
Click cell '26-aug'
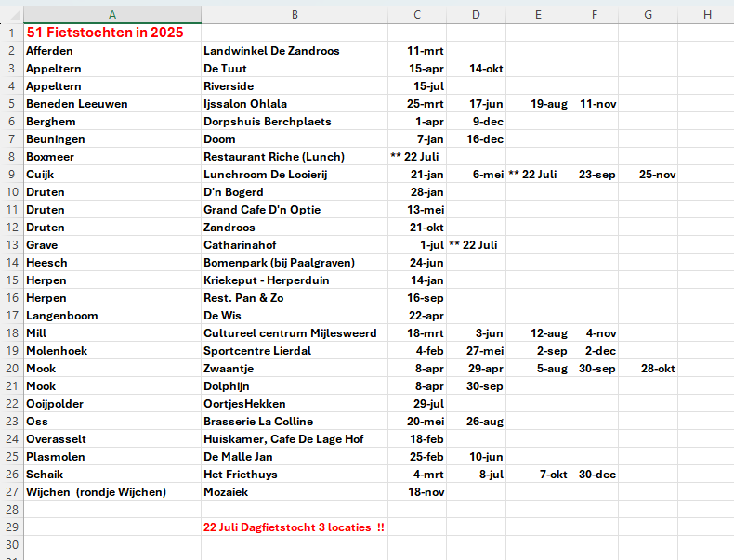pos(476,422)
